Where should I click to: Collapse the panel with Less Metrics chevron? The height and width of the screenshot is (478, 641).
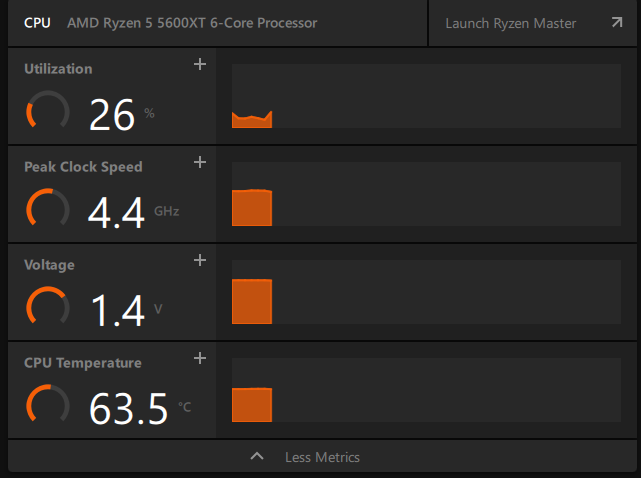[257, 457]
